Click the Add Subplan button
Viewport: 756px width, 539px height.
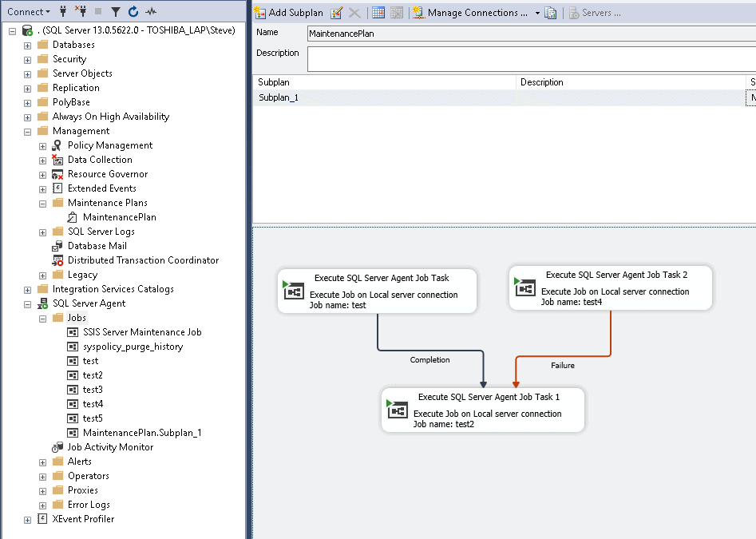click(289, 13)
